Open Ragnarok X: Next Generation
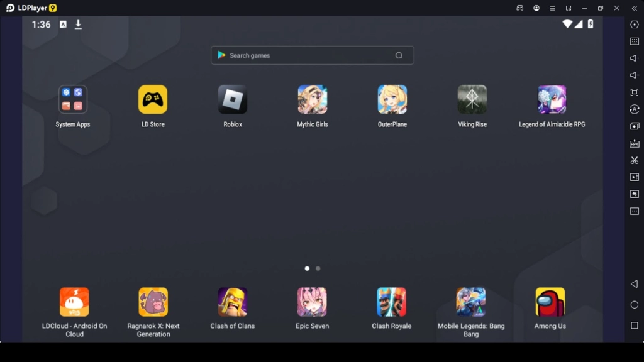 (x=153, y=302)
